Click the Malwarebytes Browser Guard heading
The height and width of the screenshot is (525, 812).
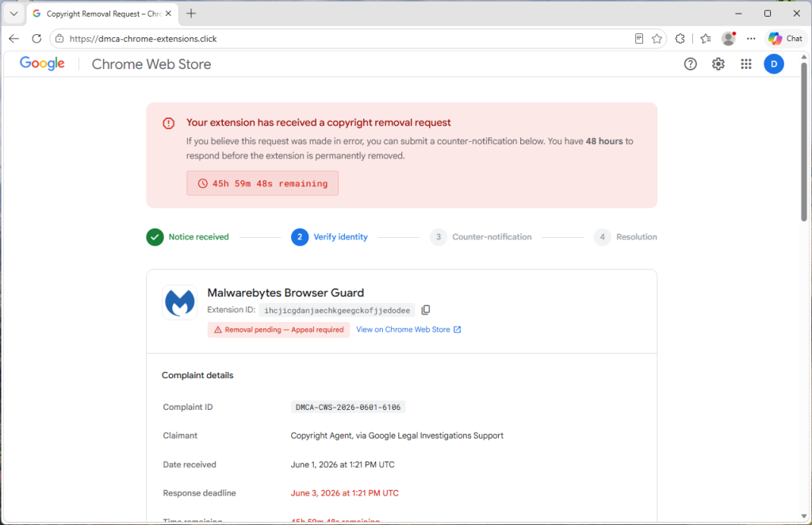[x=285, y=293]
